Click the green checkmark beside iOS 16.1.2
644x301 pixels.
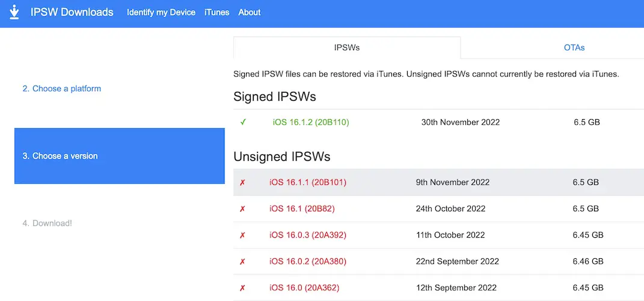pyautogui.click(x=243, y=122)
